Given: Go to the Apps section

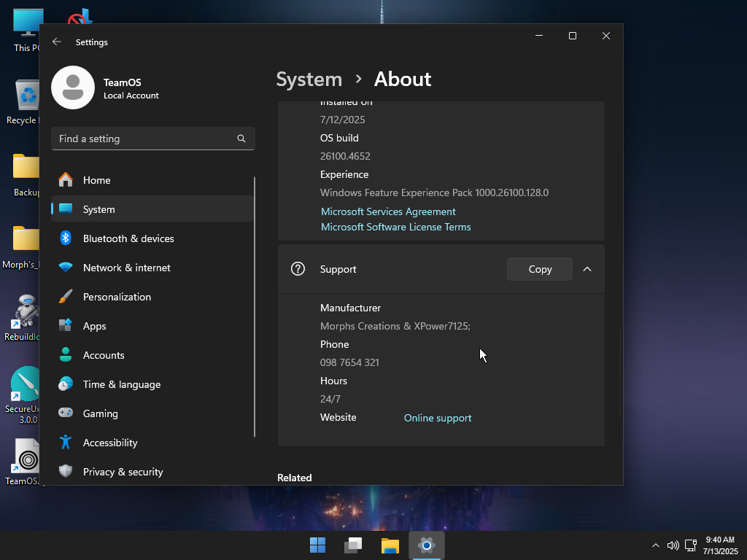Looking at the screenshot, I should (x=152, y=326).
